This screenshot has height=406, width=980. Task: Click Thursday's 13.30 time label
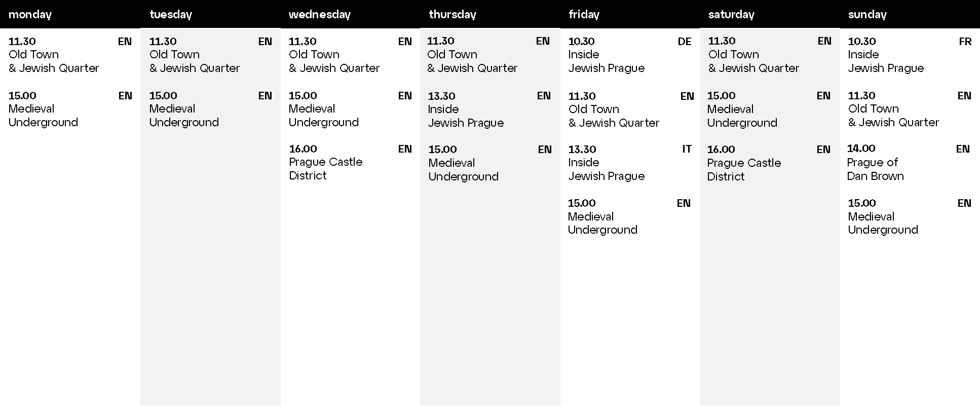coord(442,96)
